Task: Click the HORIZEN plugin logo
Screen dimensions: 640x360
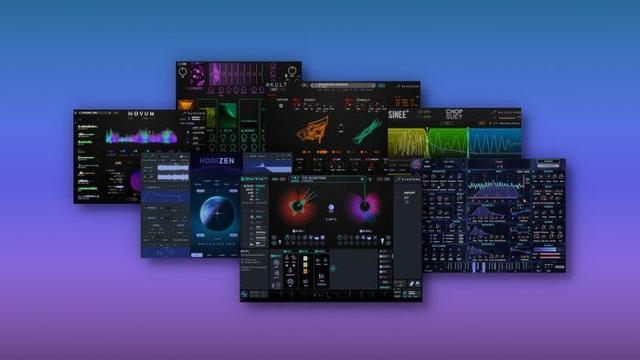Action: [x=217, y=161]
